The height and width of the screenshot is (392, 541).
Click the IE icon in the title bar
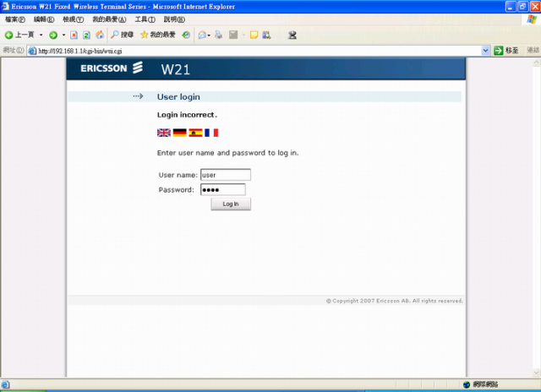[x=5, y=6]
